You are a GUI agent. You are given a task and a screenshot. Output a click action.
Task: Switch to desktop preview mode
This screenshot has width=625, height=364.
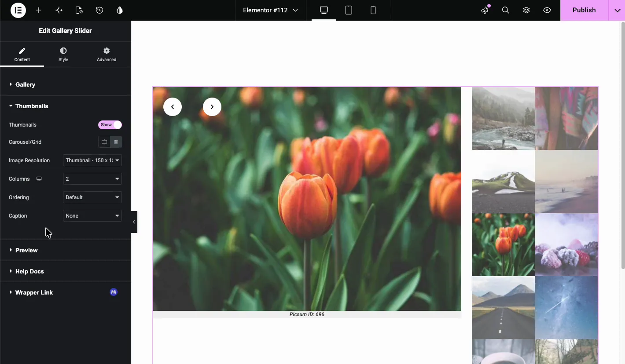(x=324, y=10)
